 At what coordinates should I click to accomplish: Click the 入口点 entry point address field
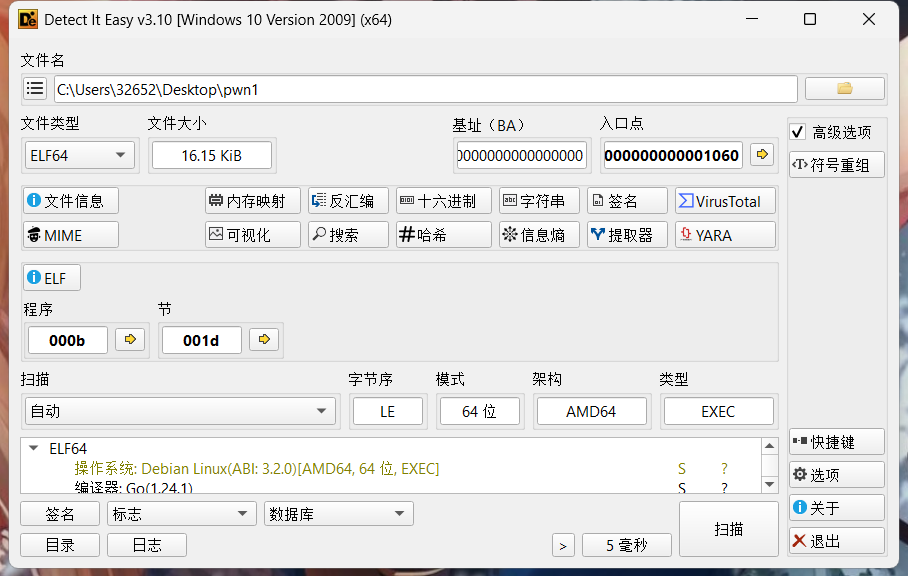[x=673, y=155]
